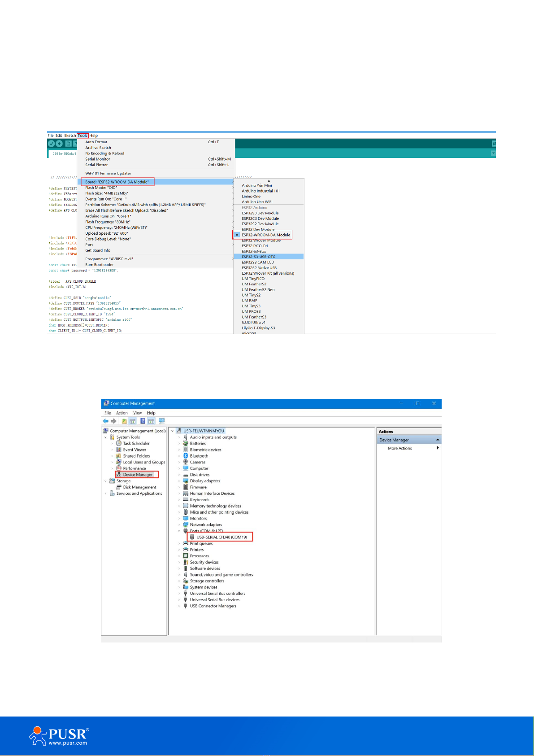The height and width of the screenshot is (756, 534).
Task: Click the Up one level folder icon
Action: tap(124, 421)
